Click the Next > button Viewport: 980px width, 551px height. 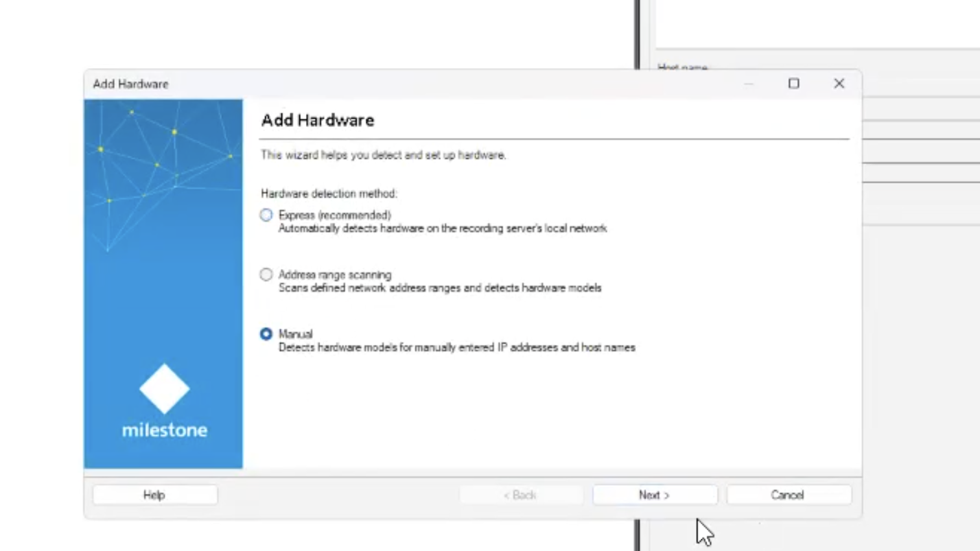pos(655,495)
